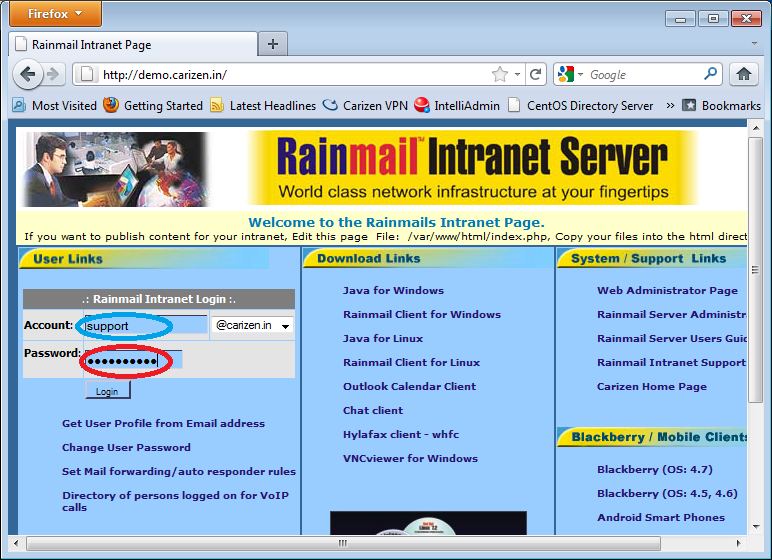Open Blackberry (OS: 4.5, 4.6) link
The image size is (772, 560).
[667, 494]
